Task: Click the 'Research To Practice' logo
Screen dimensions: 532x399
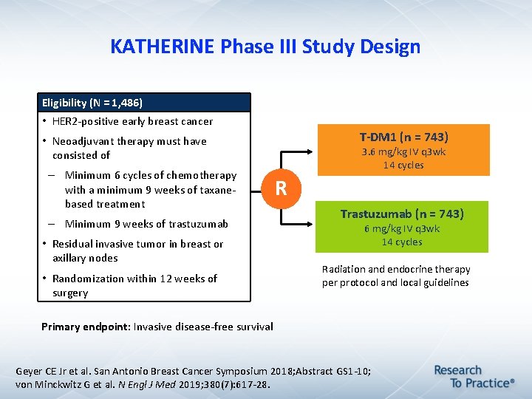Action: coord(474,377)
